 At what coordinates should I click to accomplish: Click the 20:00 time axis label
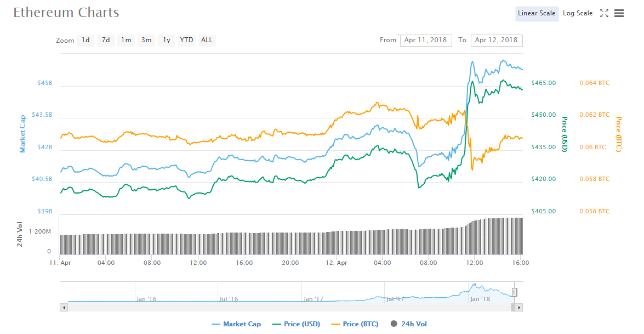click(290, 263)
